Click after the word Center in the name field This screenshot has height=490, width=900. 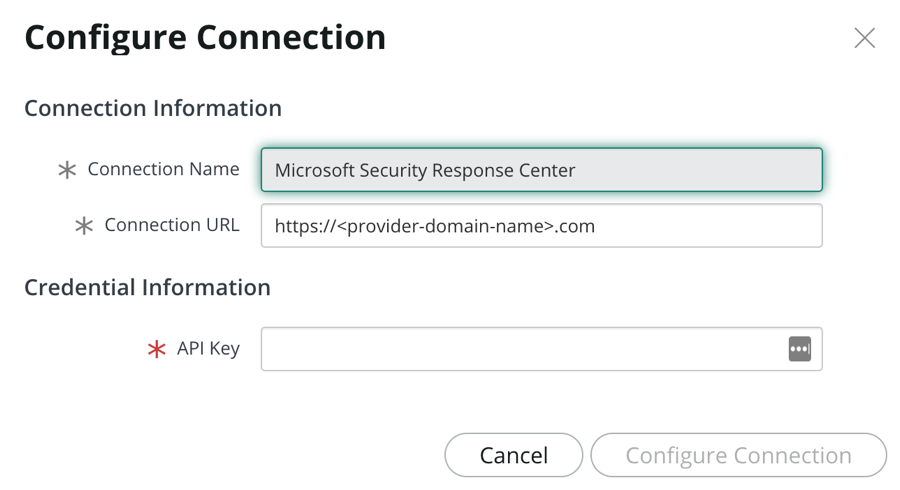pyautogui.click(x=577, y=170)
